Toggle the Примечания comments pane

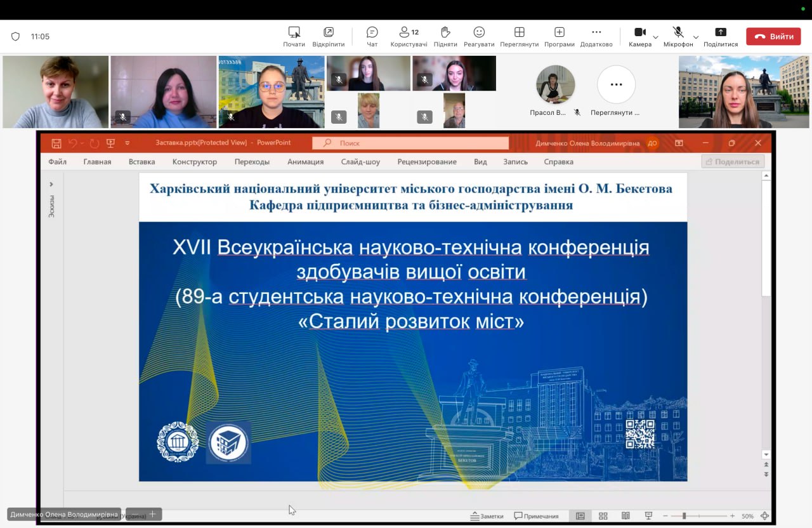[537, 516]
